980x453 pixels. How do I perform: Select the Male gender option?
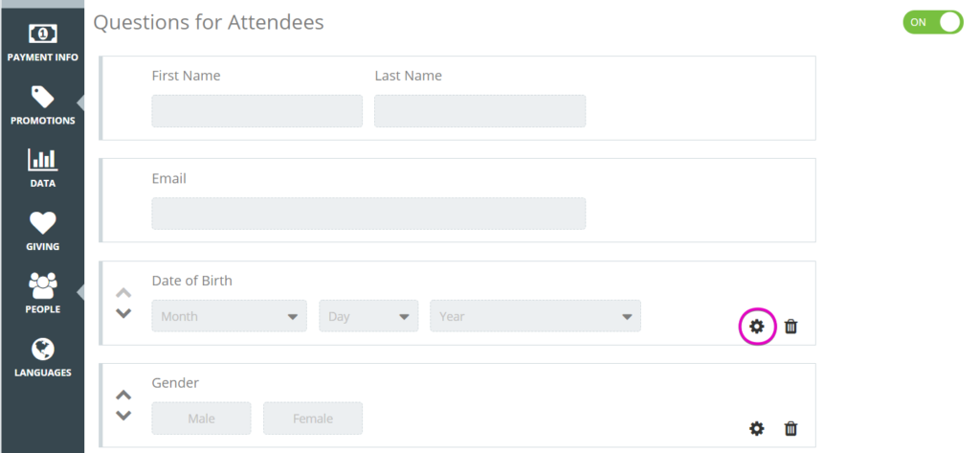point(201,419)
